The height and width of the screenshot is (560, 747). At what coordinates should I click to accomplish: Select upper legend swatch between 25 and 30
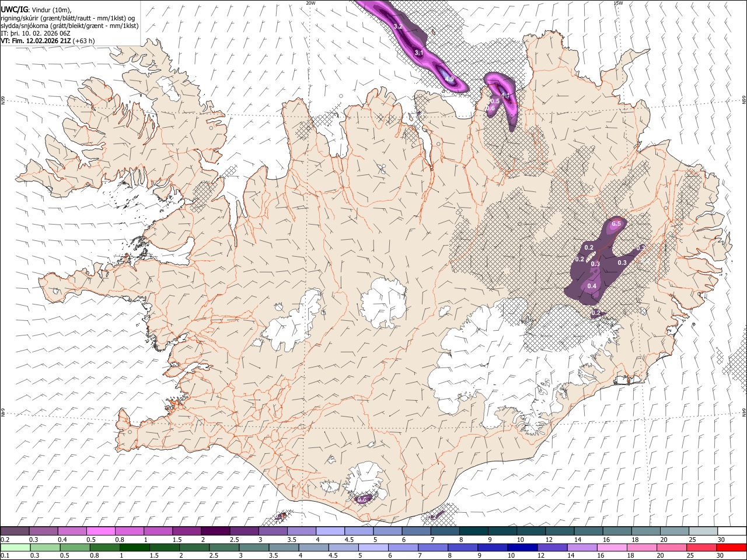tap(702, 531)
